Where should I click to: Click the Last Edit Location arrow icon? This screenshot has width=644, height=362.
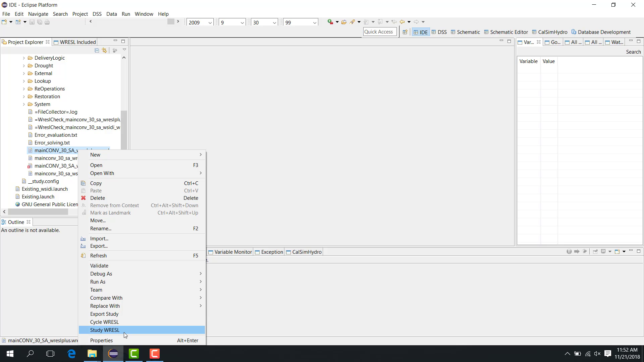394,22
